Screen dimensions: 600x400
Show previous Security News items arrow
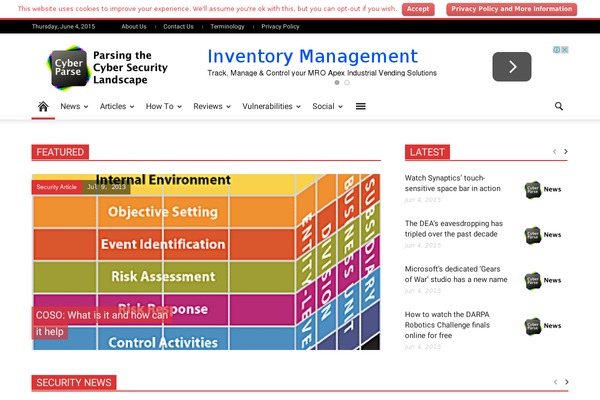click(555, 382)
